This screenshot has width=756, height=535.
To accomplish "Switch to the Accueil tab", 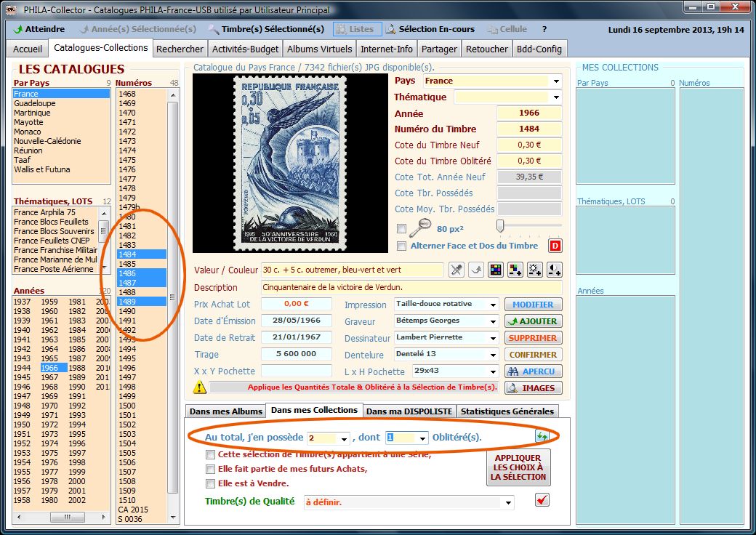I will click(28, 49).
